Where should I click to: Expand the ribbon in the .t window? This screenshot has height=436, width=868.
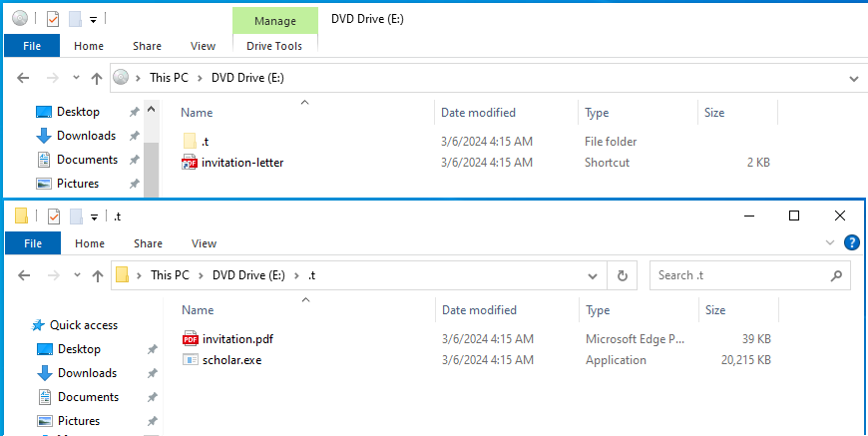831,242
